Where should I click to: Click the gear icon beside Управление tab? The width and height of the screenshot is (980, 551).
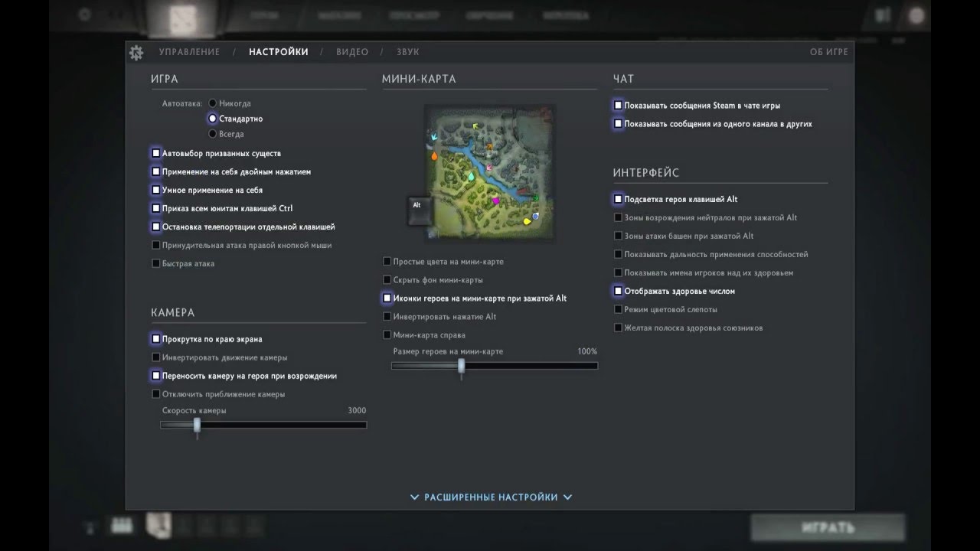[136, 53]
